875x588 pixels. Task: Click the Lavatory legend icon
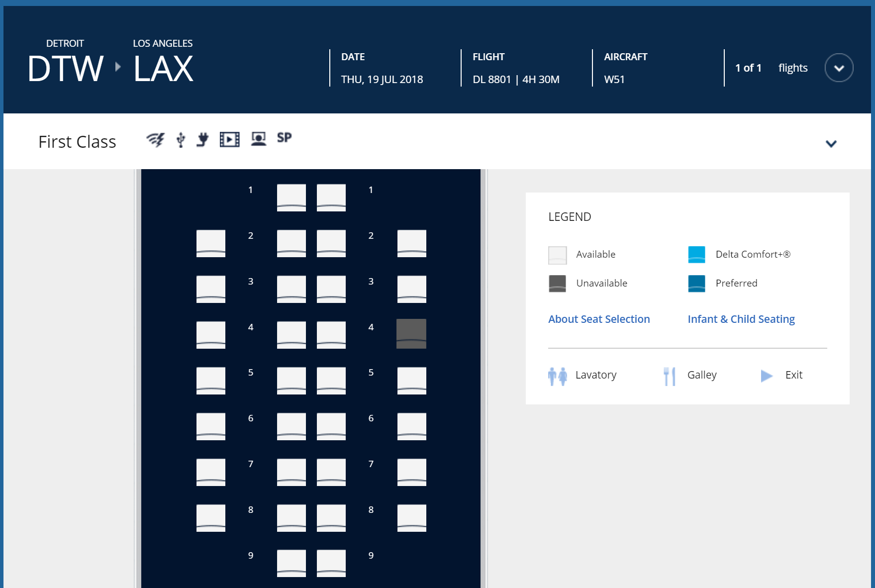[x=557, y=376]
